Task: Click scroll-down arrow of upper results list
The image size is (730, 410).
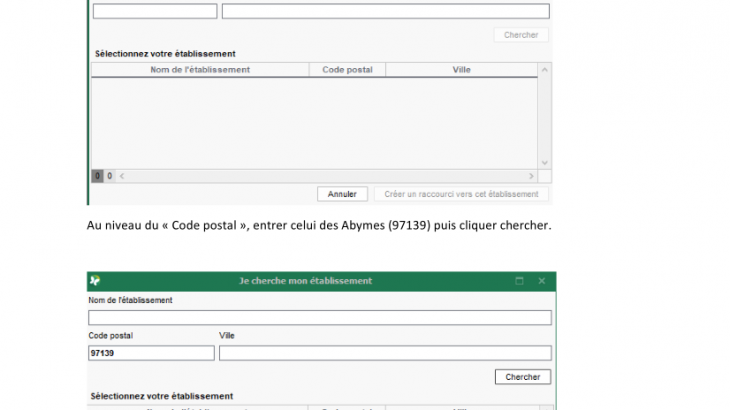Action: point(544,162)
